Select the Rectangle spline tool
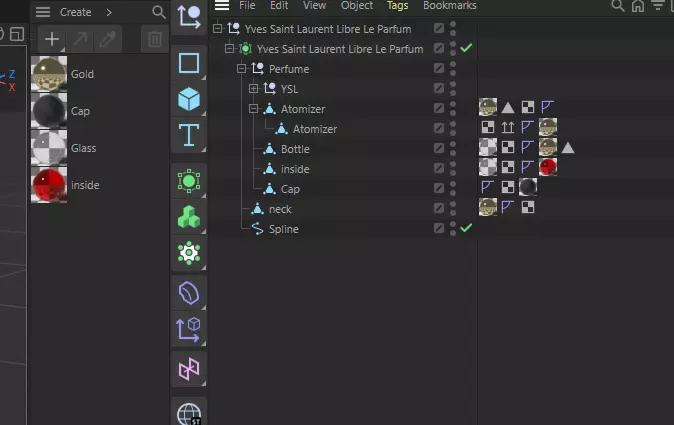The height and width of the screenshot is (425, 674). point(189,63)
